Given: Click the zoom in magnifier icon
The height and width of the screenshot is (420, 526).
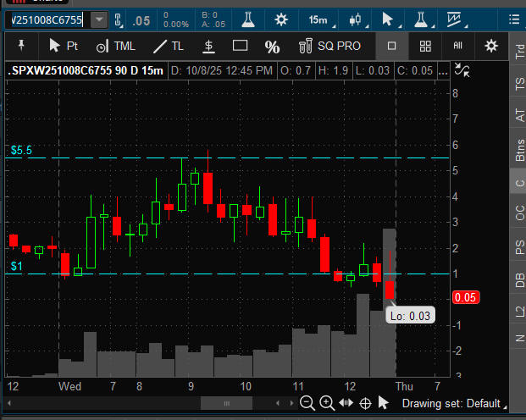Looking at the screenshot, I should pyautogui.click(x=327, y=402).
